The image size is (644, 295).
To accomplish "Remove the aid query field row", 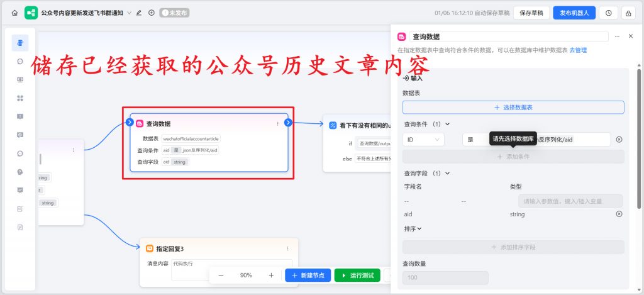I will pyautogui.click(x=619, y=214).
